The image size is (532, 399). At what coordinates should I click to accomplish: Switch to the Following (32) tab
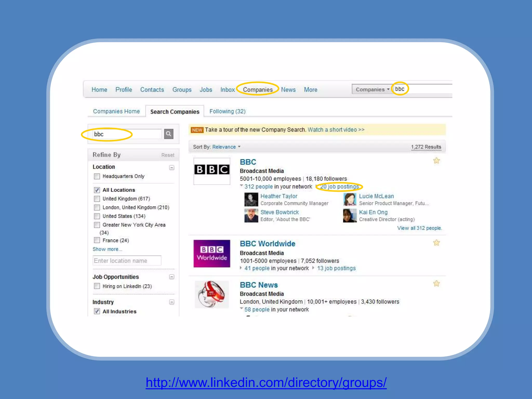click(228, 111)
